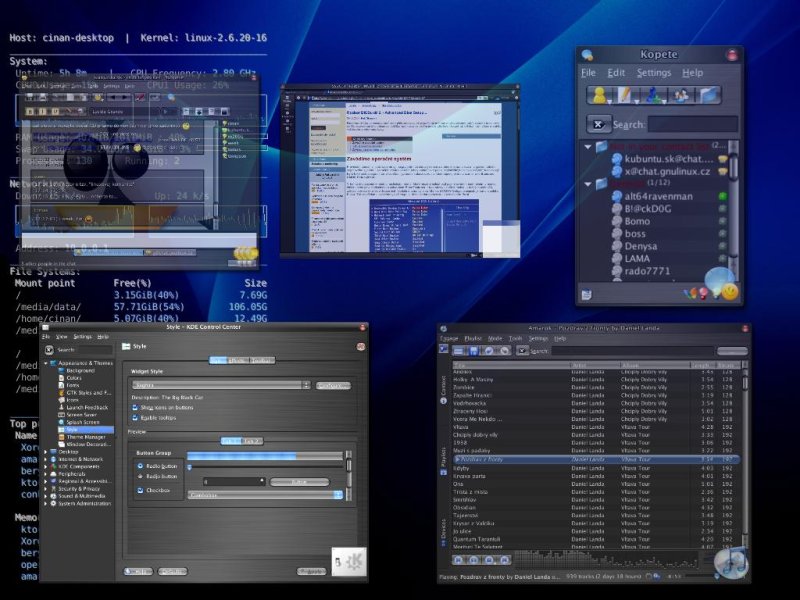Viewport: 800px width, 600px height.
Task: Click Kopete's add contact blue figure icon
Action: click(654, 95)
